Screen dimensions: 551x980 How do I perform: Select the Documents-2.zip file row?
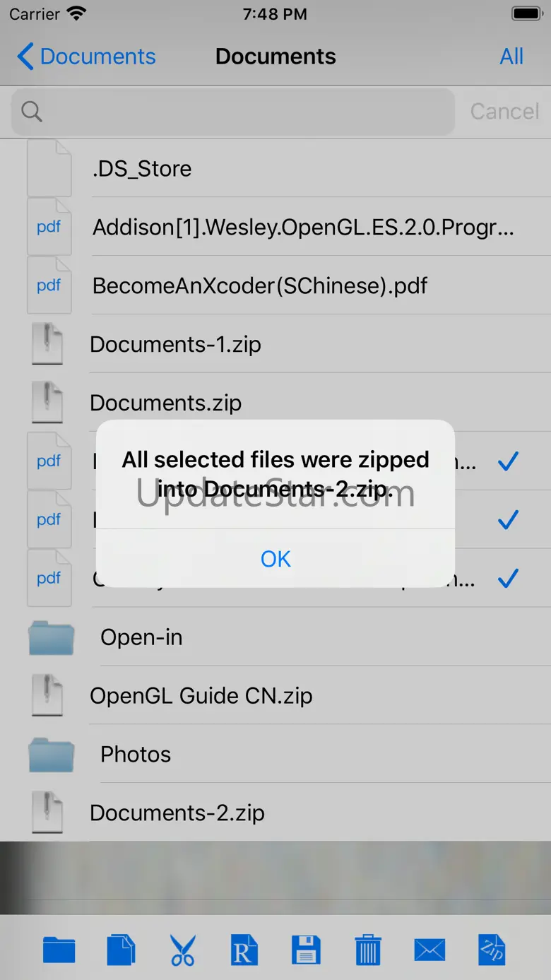177,813
